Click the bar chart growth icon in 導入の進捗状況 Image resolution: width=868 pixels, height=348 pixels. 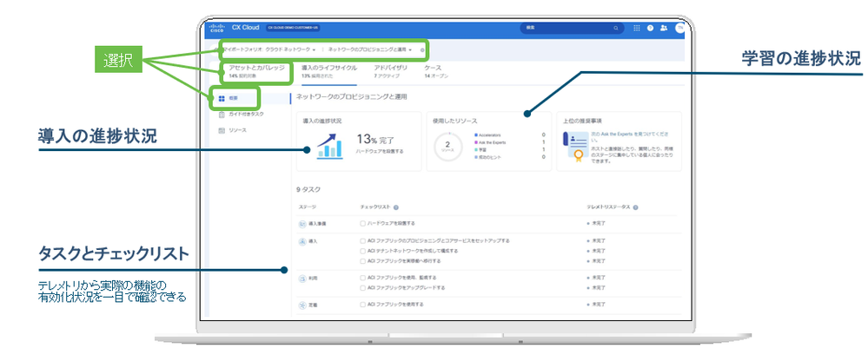(328, 145)
